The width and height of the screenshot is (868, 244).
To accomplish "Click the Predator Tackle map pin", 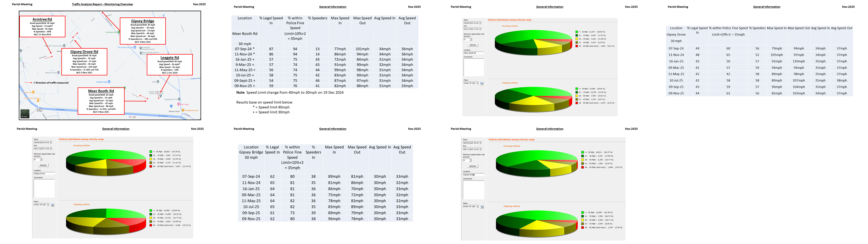I will point(109,82).
